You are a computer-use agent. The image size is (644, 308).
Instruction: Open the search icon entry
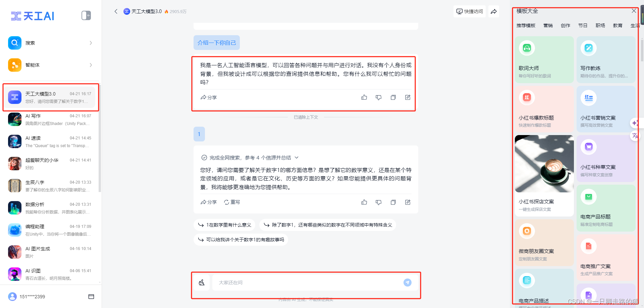(x=15, y=43)
